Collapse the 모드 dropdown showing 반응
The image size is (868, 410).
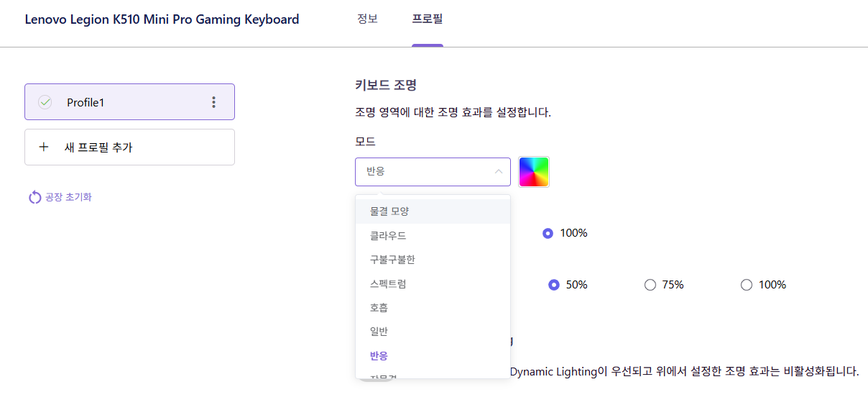click(433, 172)
